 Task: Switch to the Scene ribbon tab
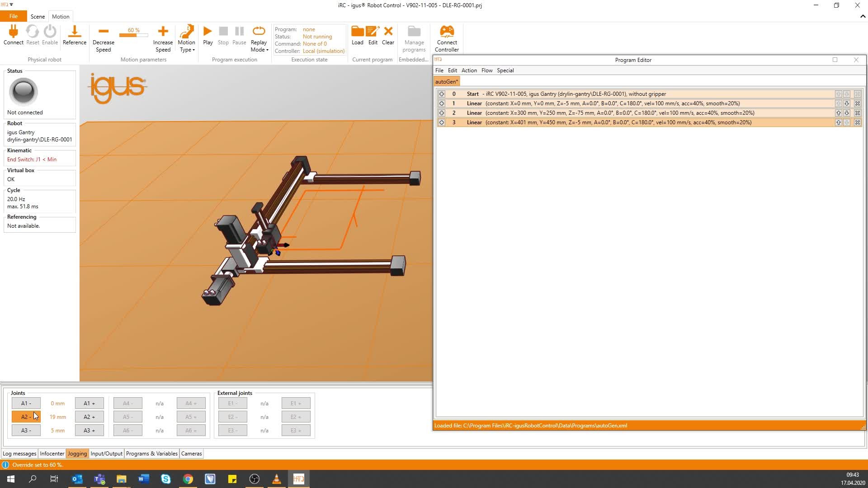point(38,17)
